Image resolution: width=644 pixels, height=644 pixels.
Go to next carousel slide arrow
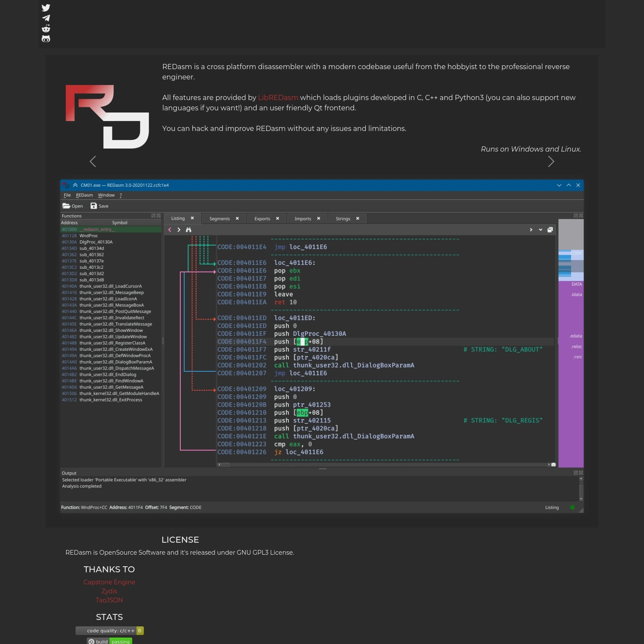click(x=551, y=161)
